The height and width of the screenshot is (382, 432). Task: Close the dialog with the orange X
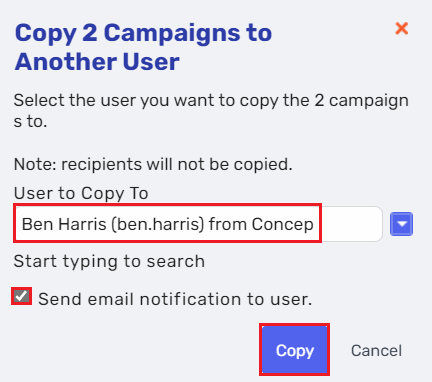[402, 29]
